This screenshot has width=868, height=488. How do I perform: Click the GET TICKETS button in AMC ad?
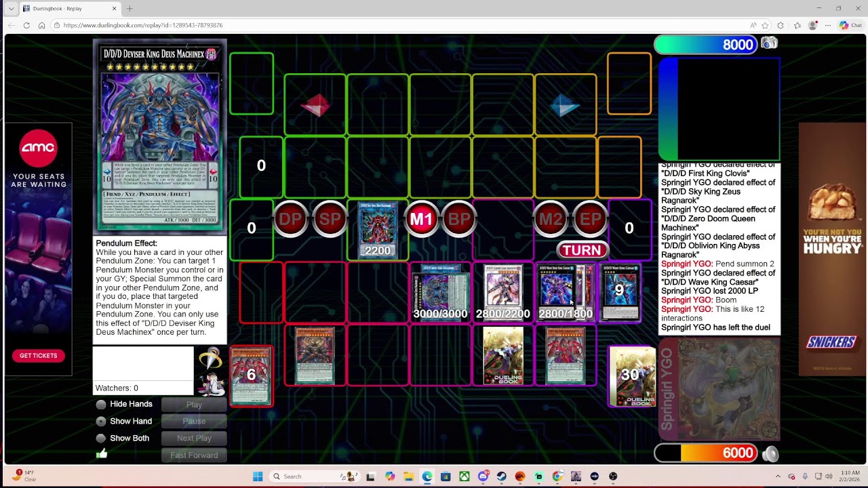[39, 356]
